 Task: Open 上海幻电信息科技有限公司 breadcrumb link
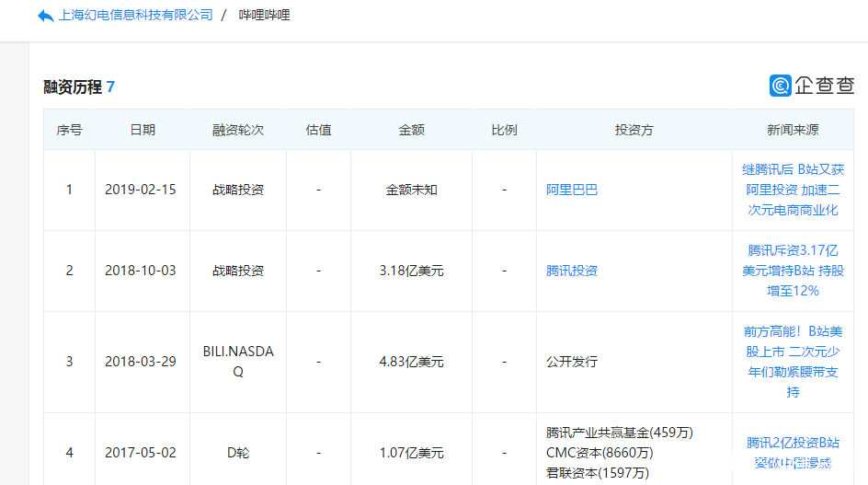pyautogui.click(x=136, y=15)
